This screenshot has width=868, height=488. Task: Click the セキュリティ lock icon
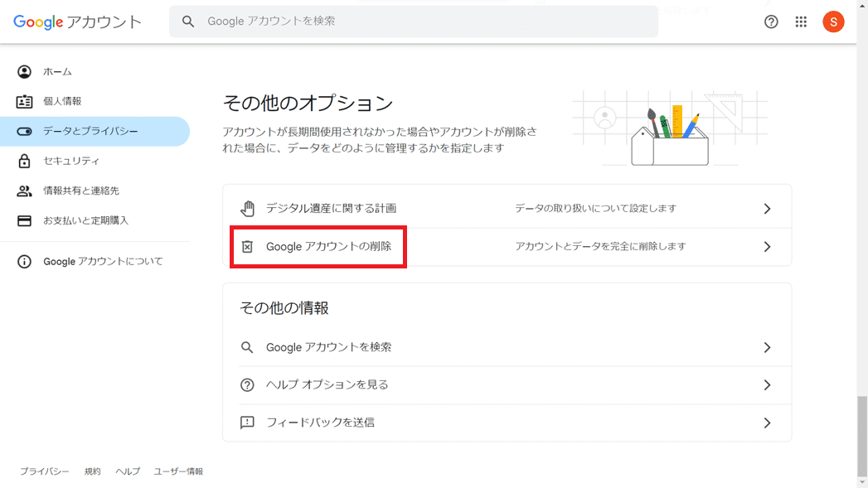pos(24,161)
